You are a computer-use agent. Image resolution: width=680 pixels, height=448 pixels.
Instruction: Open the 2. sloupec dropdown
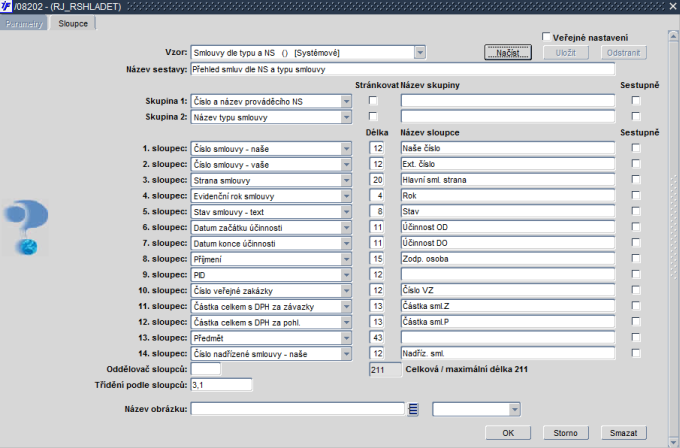click(x=346, y=164)
